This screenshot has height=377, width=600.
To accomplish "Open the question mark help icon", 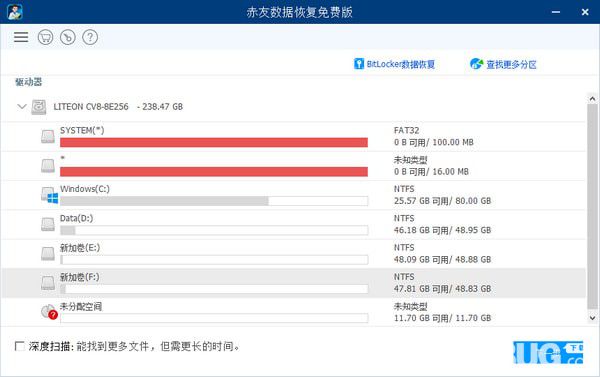I will (90, 37).
